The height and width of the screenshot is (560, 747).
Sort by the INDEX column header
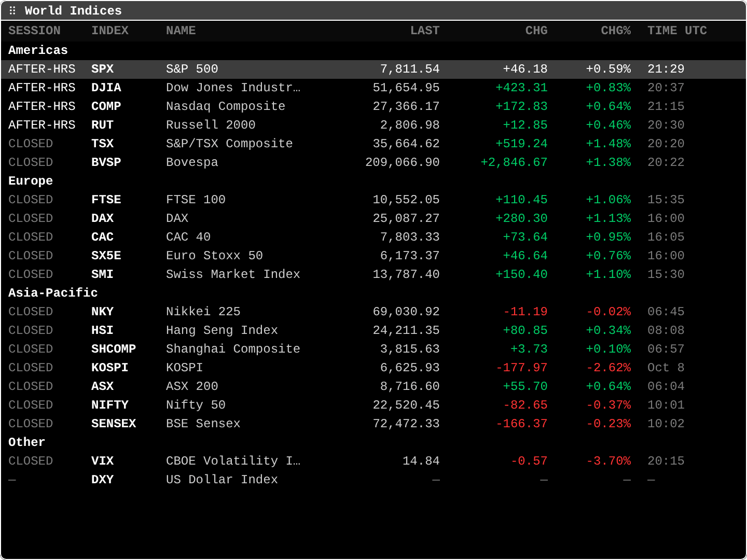click(110, 31)
